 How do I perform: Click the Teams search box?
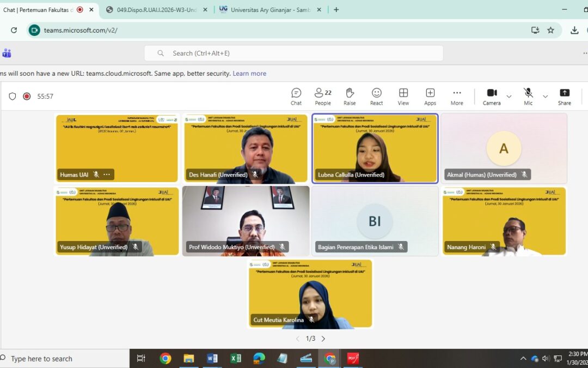pos(294,53)
